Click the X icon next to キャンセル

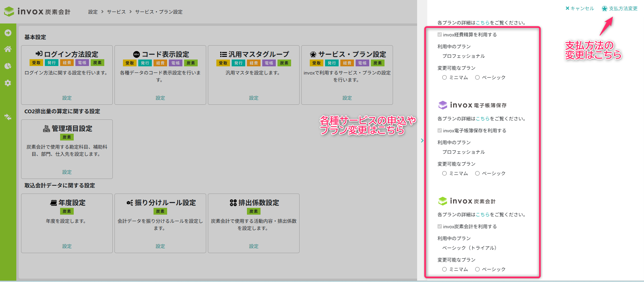tap(567, 8)
